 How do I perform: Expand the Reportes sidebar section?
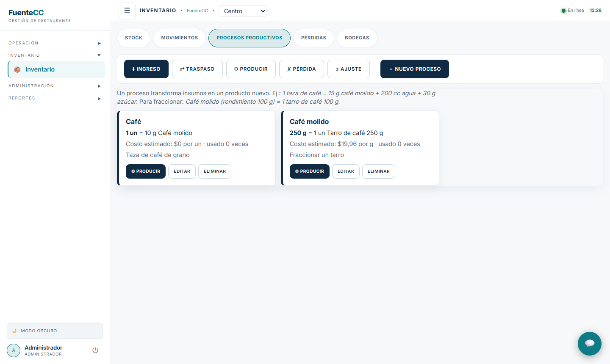pos(55,98)
